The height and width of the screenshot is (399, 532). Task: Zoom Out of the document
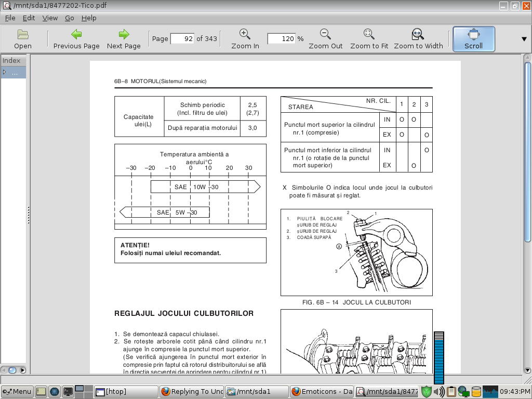click(325, 39)
